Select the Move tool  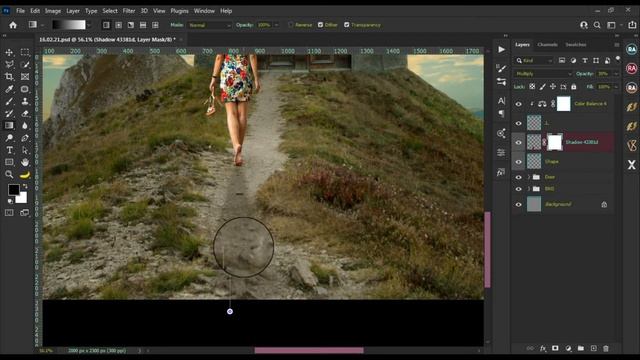(9, 52)
